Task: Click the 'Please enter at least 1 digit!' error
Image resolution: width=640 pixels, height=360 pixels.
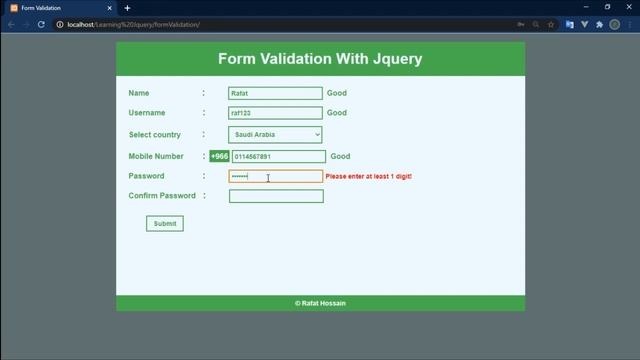Action: click(x=369, y=176)
